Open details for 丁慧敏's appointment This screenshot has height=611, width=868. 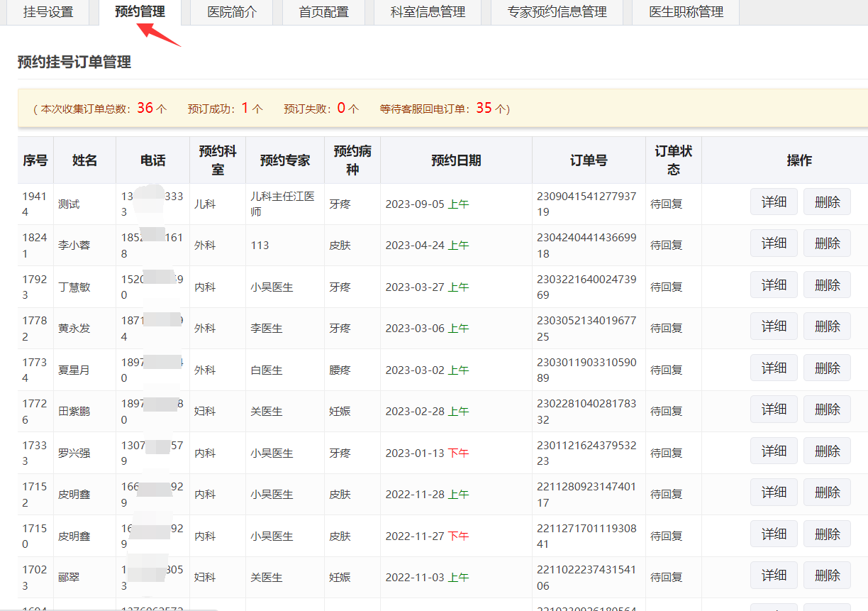click(774, 285)
